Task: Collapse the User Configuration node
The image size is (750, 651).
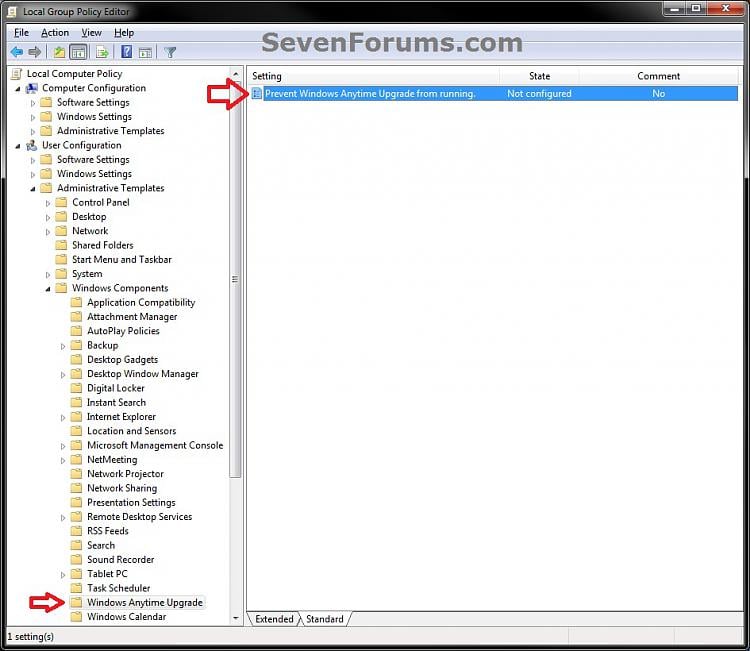Action: [18, 146]
